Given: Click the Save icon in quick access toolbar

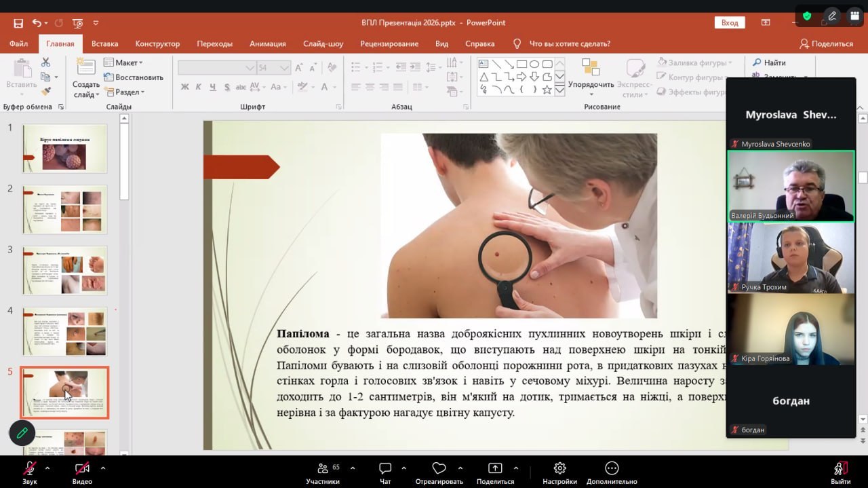Looking at the screenshot, I should 18,23.
